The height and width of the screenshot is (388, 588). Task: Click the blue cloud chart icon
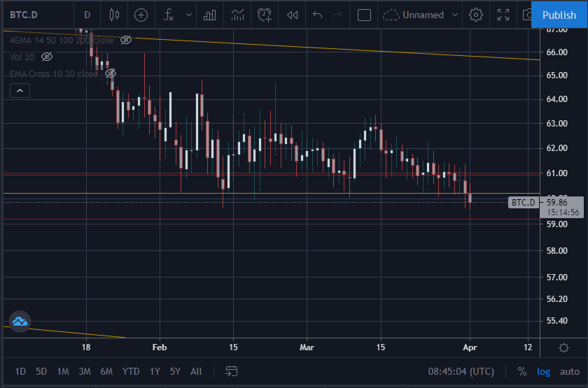tap(20, 322)
